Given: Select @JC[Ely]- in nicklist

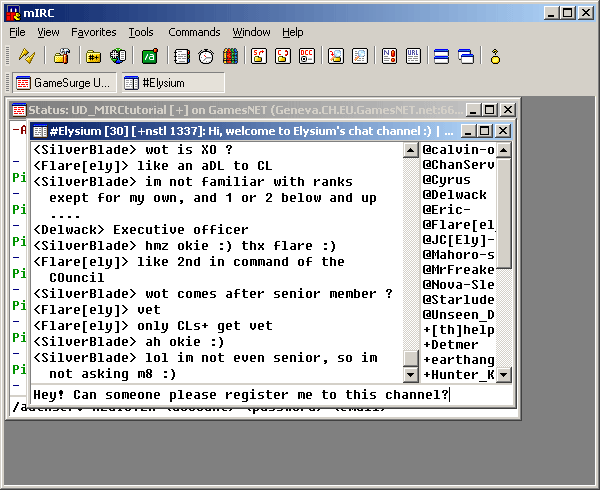Looking at the screenshot, I should pos(458,239).
